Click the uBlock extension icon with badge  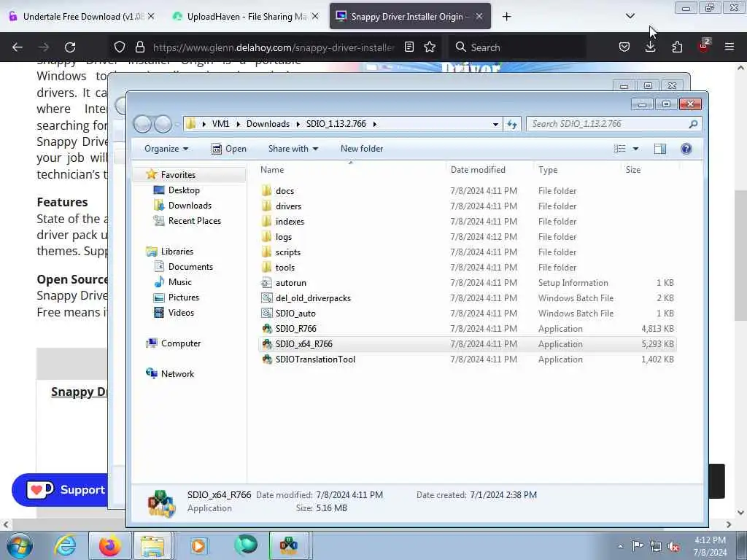coord(703,46)
